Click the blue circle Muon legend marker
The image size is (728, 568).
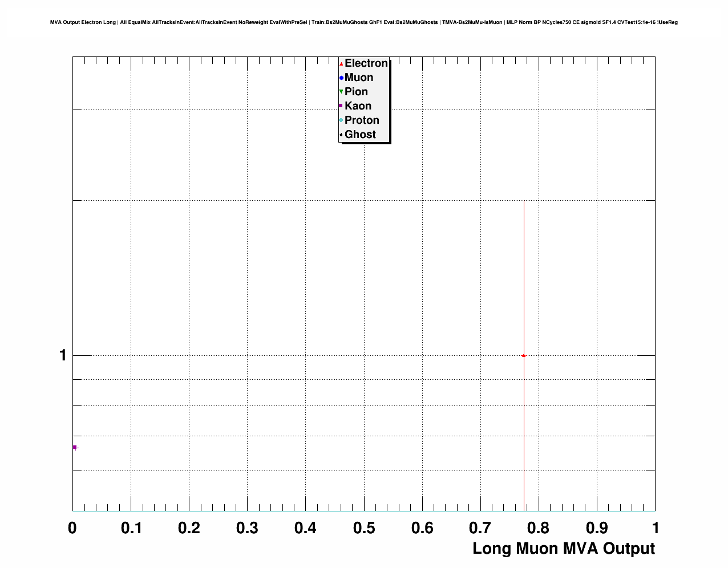tap(341, 78)
